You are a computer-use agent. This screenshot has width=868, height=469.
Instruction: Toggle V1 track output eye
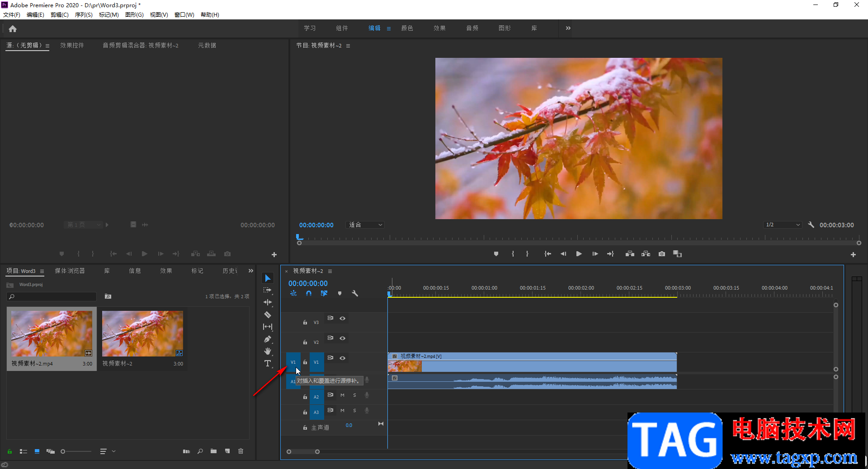(343, 358)
